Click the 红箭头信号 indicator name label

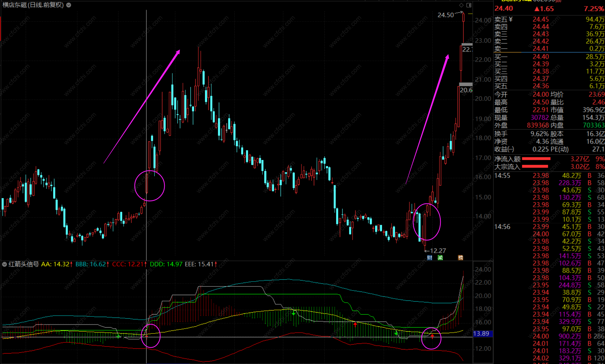[24, 264]
